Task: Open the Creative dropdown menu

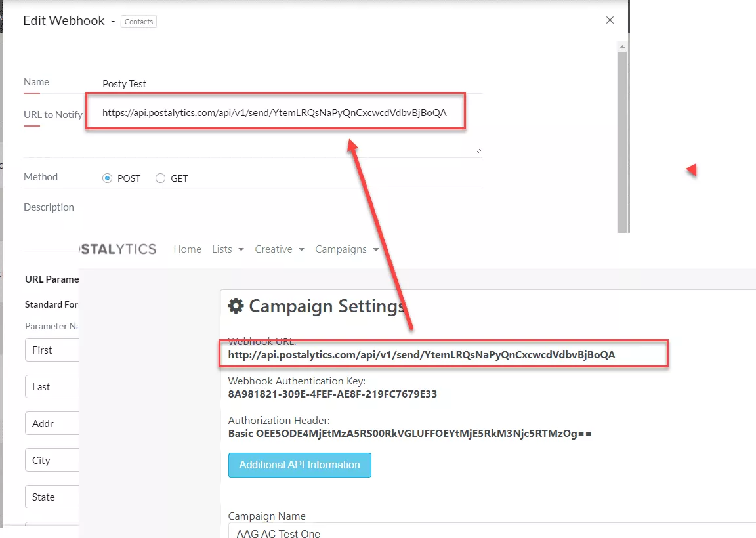Action: (x=280, y=249)
